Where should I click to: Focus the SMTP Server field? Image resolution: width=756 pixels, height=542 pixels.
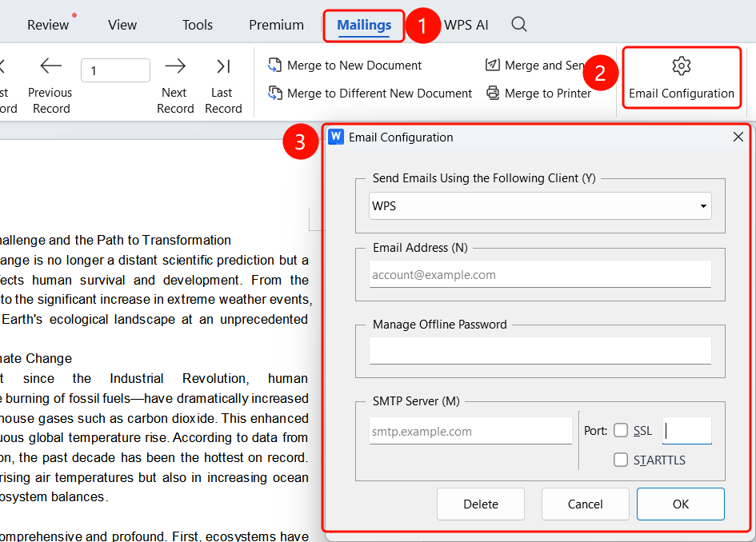[x=470, y=431]
